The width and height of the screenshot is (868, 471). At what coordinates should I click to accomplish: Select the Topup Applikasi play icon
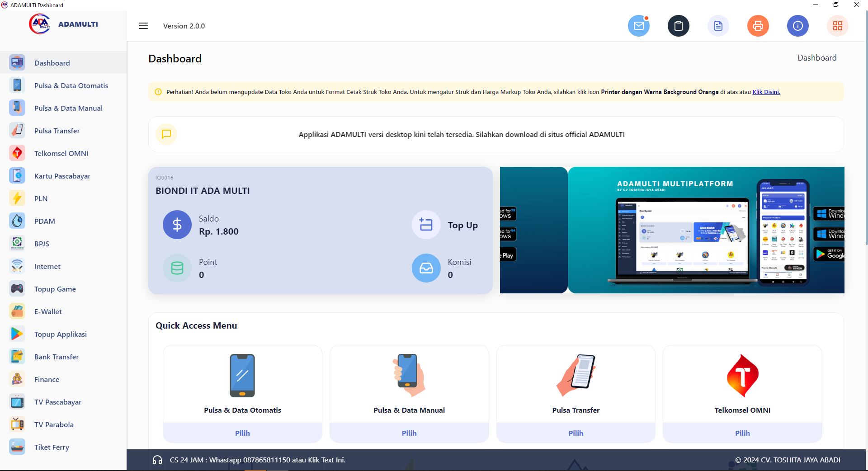tap(17, 334)
